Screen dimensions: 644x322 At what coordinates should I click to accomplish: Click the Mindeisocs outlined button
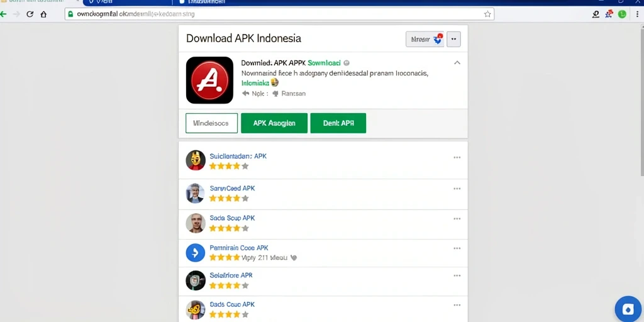(x=211, y=123)
